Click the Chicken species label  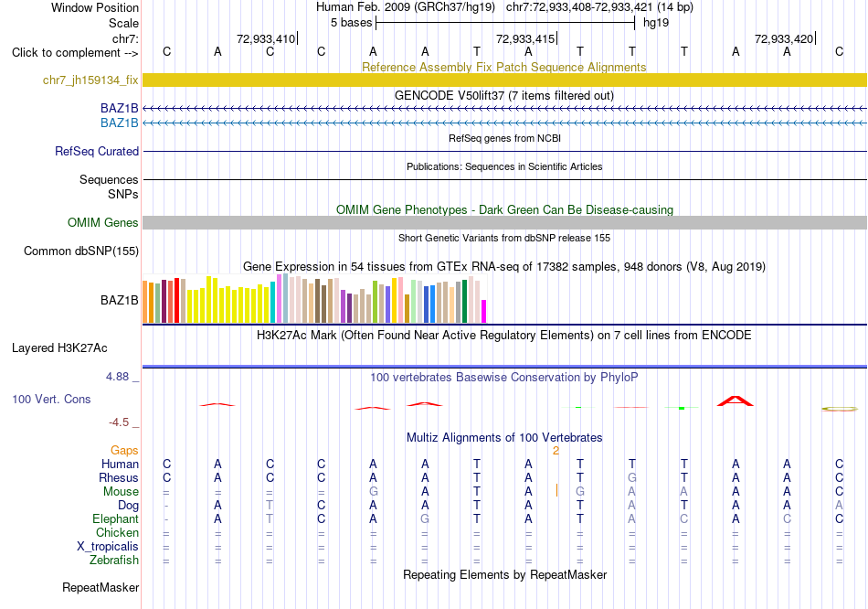coord(117,532)
